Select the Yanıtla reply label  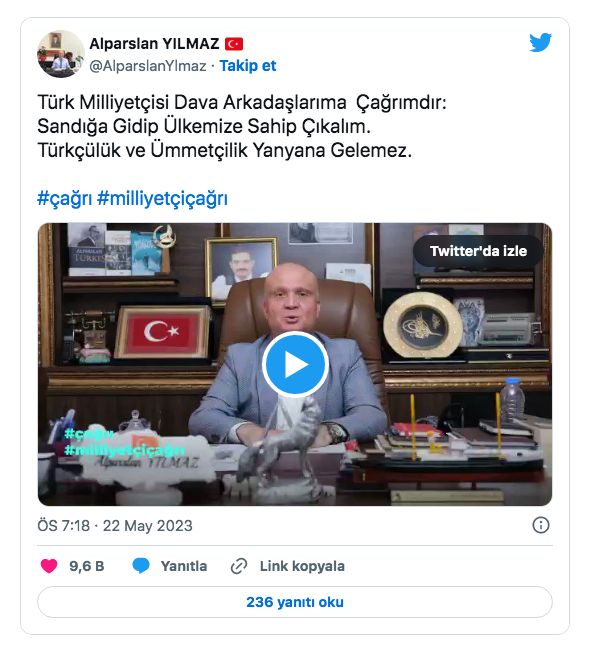point(184,566)
